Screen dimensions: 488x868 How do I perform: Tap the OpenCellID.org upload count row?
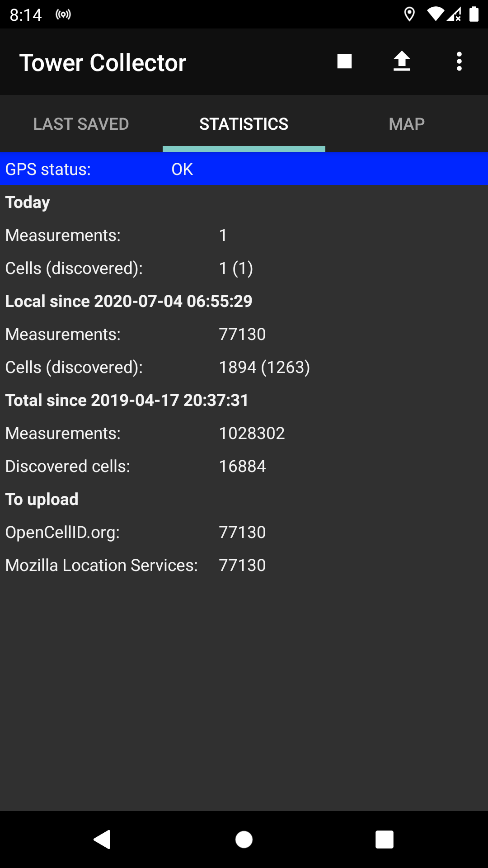tap(136, 532)
